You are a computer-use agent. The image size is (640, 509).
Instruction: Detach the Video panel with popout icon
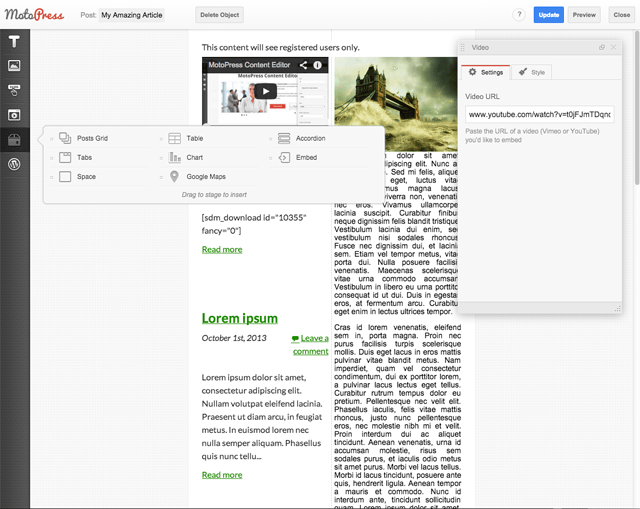pos(602,47)
